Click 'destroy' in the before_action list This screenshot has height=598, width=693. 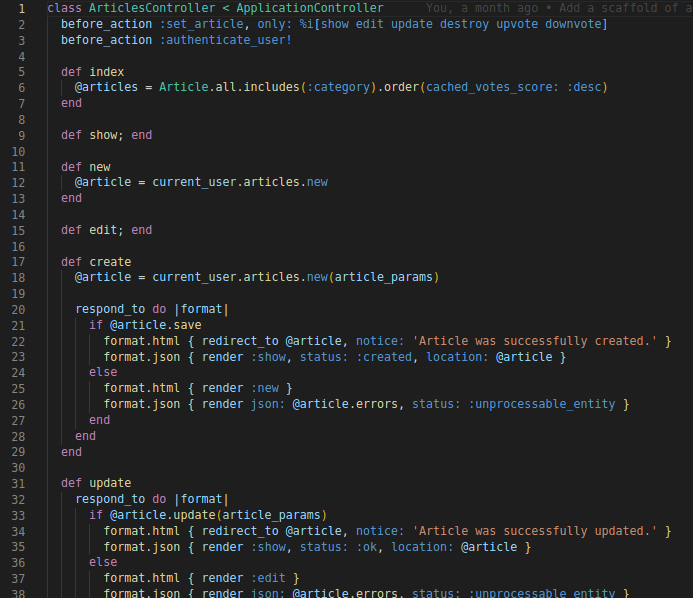pos(464,24)
